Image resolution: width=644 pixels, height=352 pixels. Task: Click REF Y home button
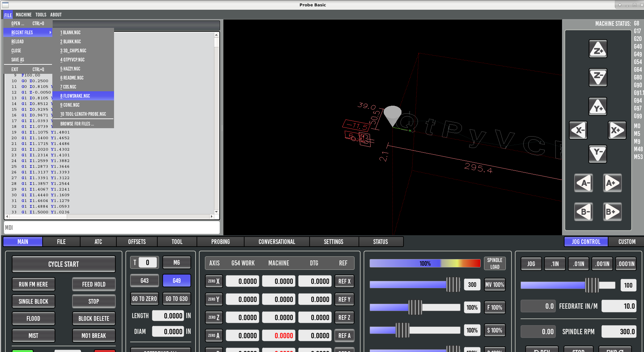[x=344, y=299]
